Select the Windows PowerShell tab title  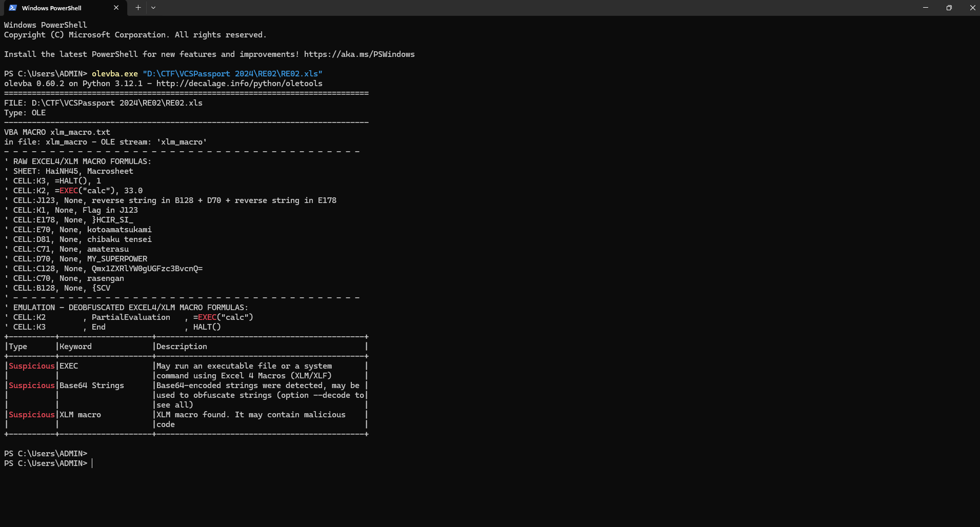click(51, 8)
